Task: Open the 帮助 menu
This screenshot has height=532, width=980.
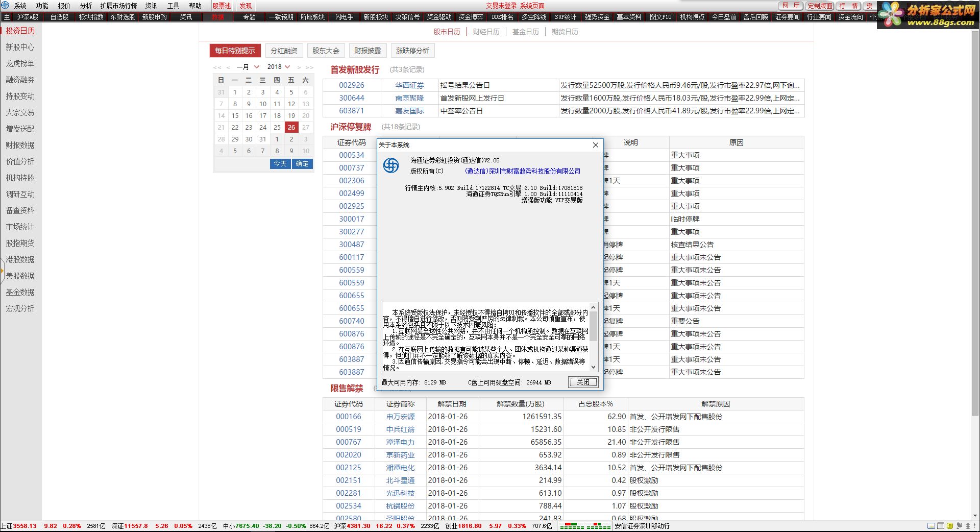Action: pos(195,6)
